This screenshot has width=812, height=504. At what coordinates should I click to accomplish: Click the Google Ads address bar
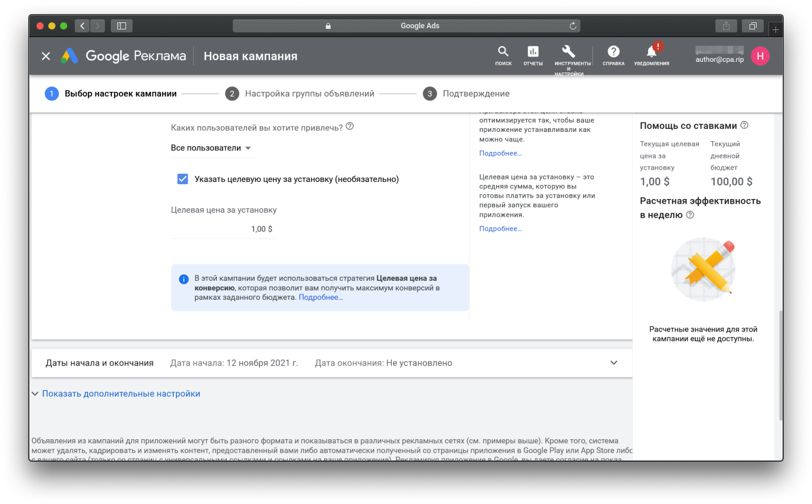(x=407, y=26)
